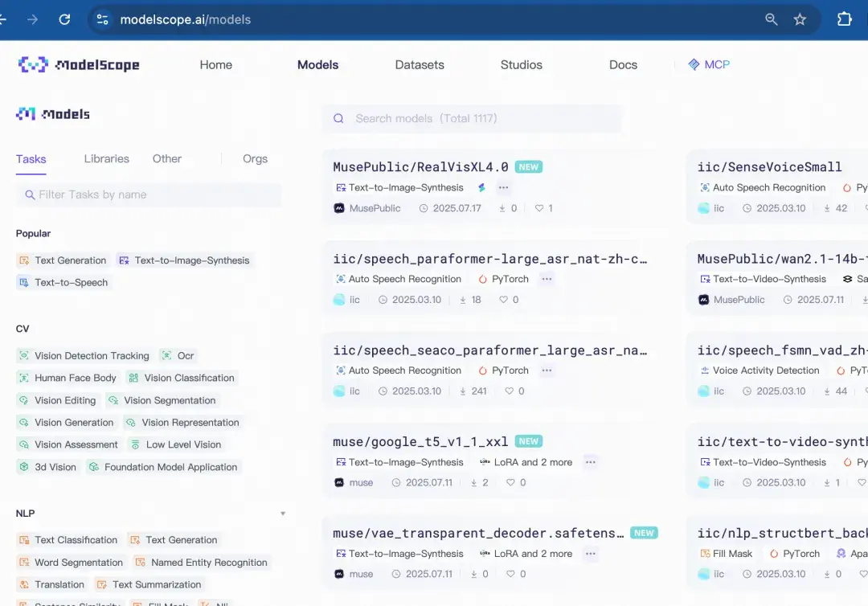This screenshot has height=606, width=868.
Task: Open iic/speech_fsmn_vad model card
Action: tap(782, 350)
